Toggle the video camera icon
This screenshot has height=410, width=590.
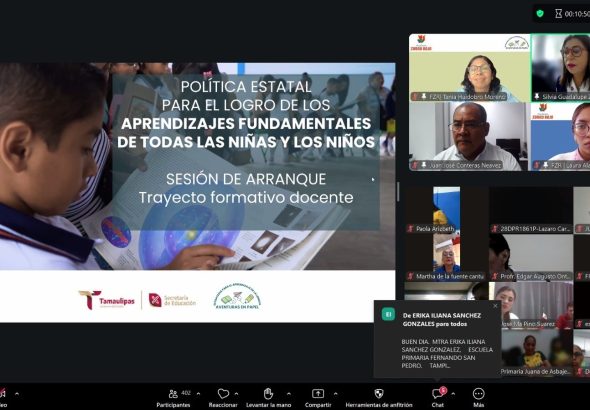click(x=2, y=394)
